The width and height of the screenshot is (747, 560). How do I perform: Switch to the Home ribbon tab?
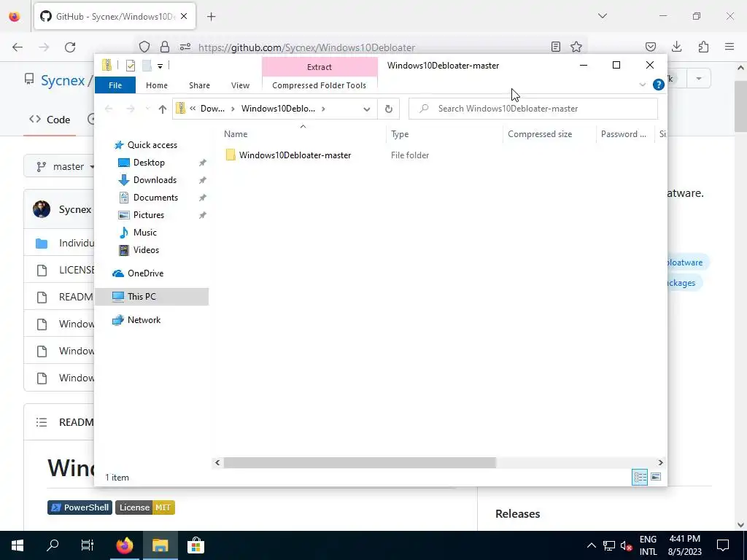coord(157,85)
